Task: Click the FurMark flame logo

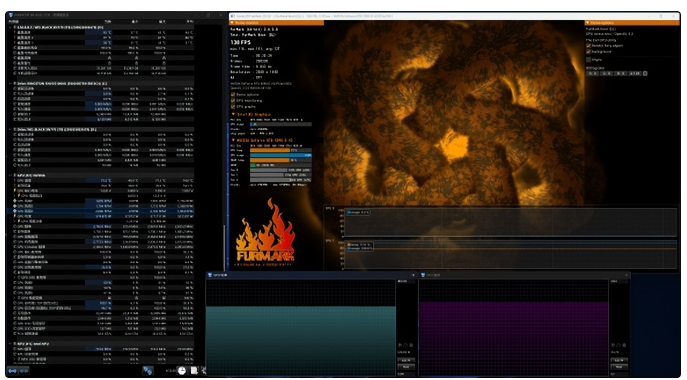Action: click(x=265, y=232)
